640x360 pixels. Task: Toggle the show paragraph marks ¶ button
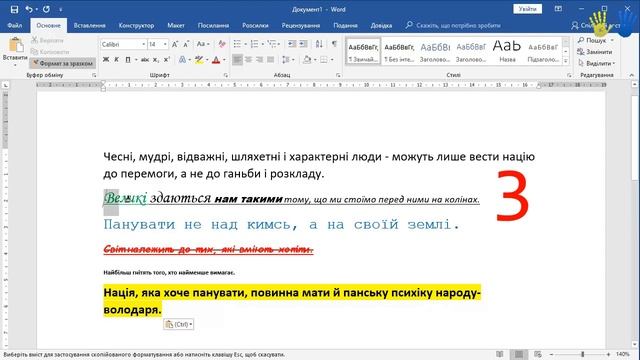coord(334,44)
